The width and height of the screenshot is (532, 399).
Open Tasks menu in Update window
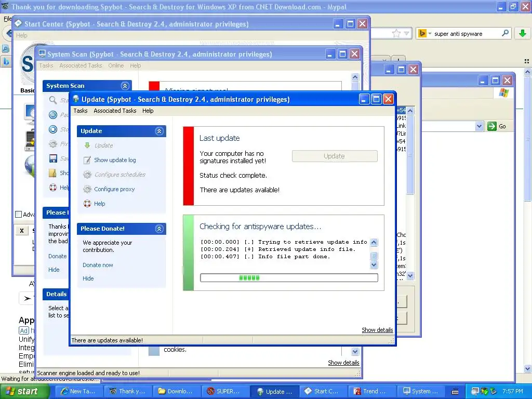(x=81, y=111)
